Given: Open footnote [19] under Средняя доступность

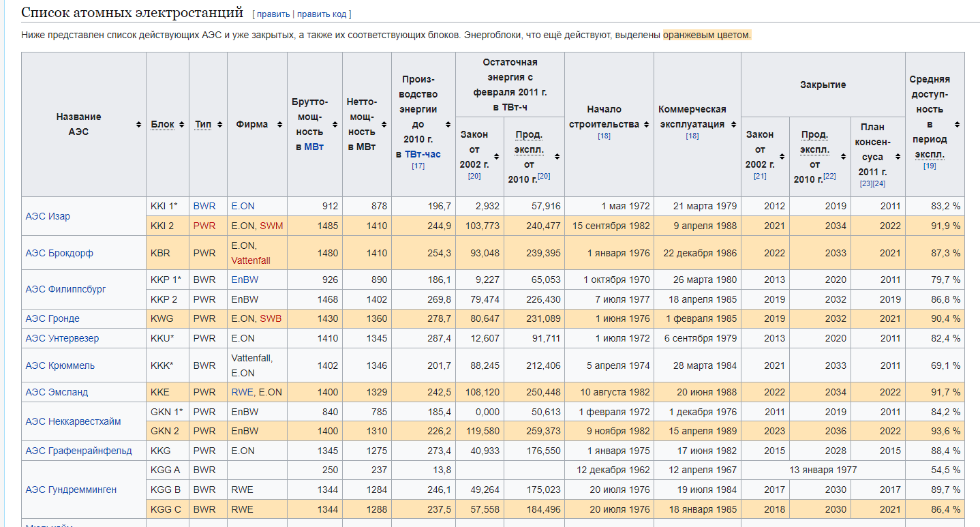Looking at the screenshot, I should tap(930, 166).
